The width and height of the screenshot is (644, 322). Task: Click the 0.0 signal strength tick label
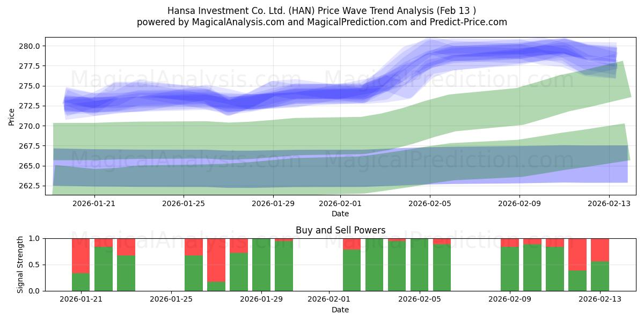tap(34, 291)
